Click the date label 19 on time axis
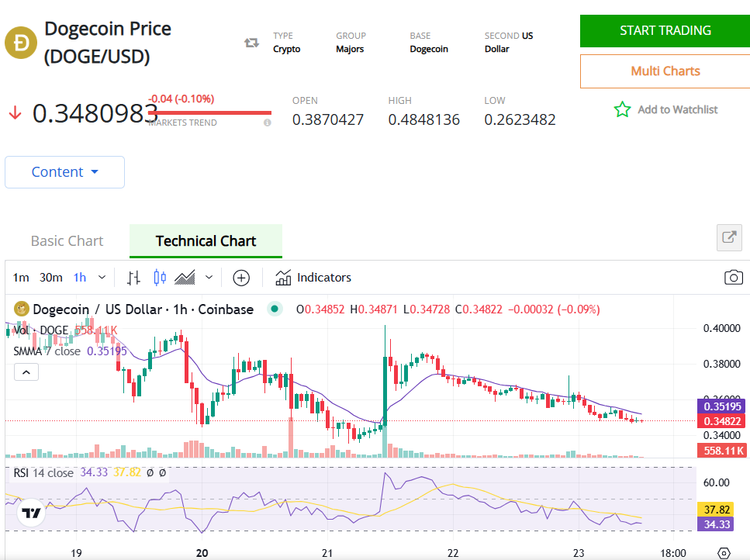750x560 pixels. [x=76, y=553]
